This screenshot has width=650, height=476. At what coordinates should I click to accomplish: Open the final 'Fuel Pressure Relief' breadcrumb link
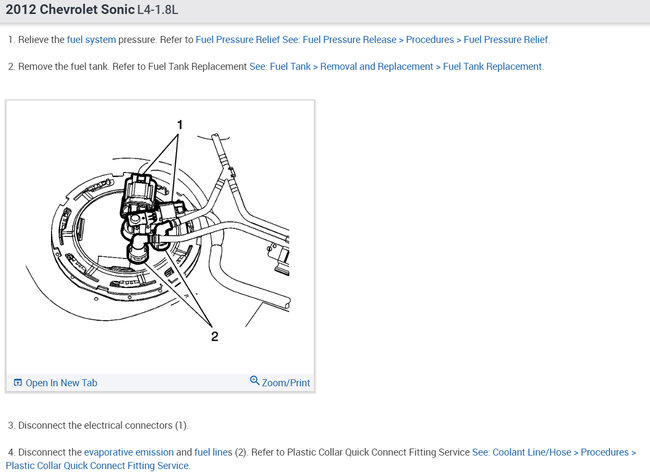coord(506,40)
